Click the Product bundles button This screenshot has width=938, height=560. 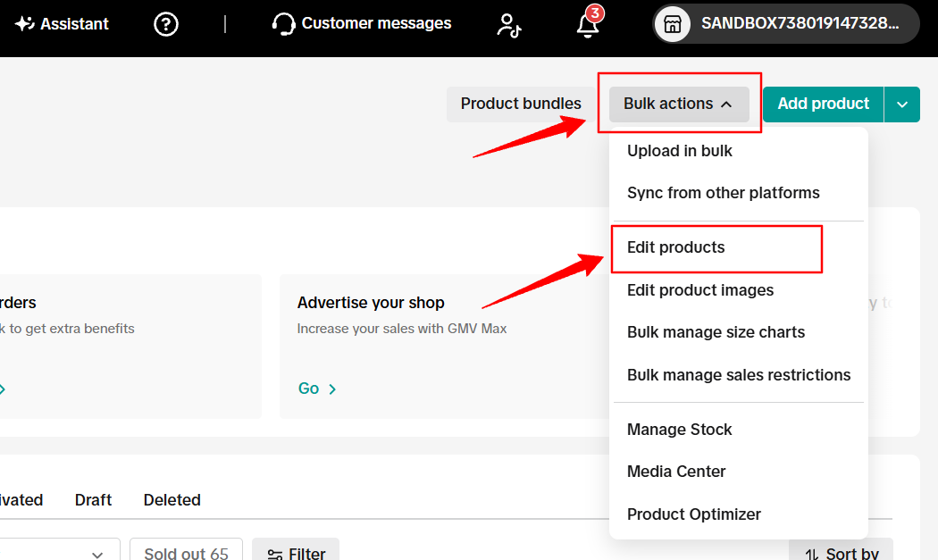coord(521,104)
